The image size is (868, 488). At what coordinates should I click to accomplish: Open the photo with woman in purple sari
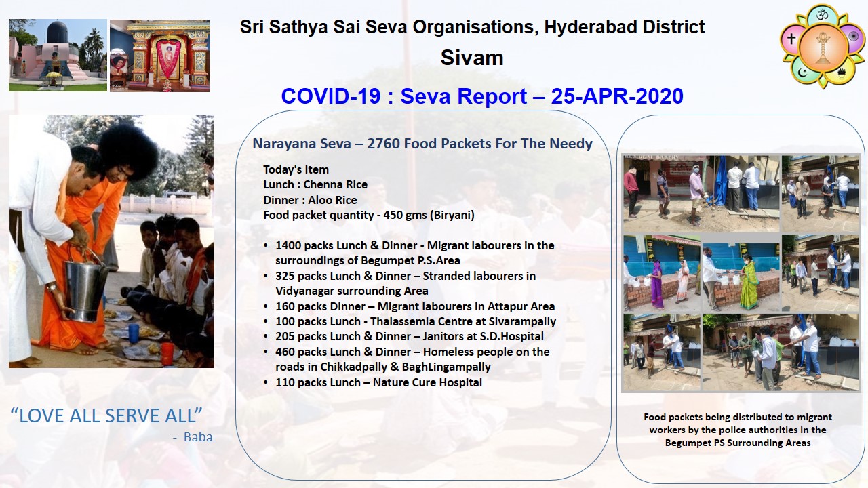tap(662, 272)
